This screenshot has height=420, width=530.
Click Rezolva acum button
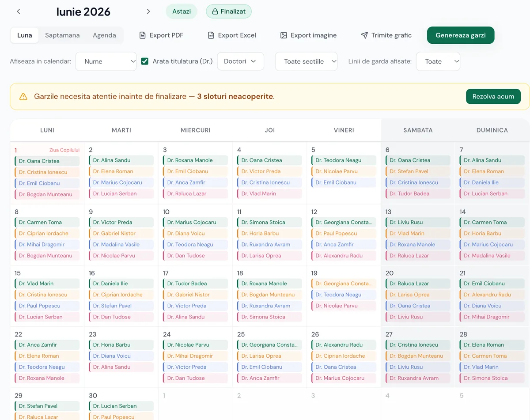[493, 96]
